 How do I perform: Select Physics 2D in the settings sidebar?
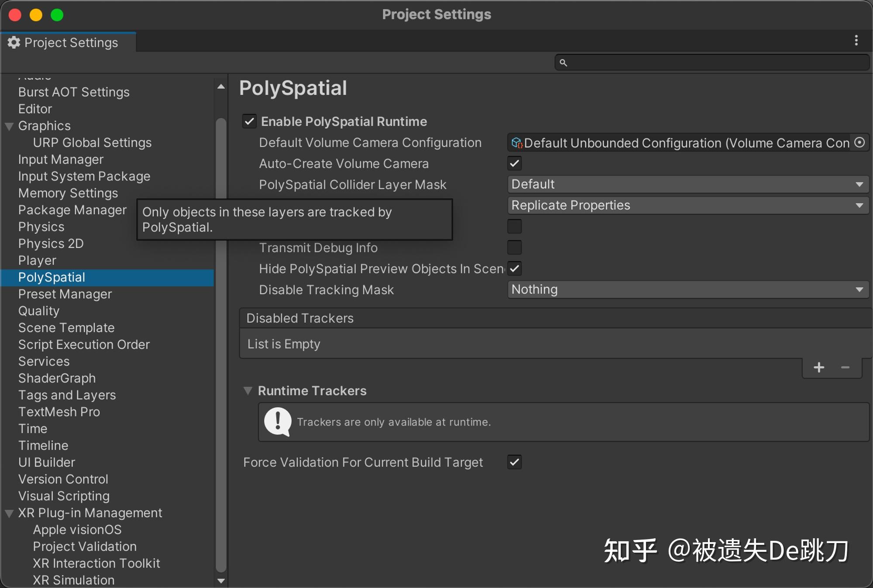51,243
